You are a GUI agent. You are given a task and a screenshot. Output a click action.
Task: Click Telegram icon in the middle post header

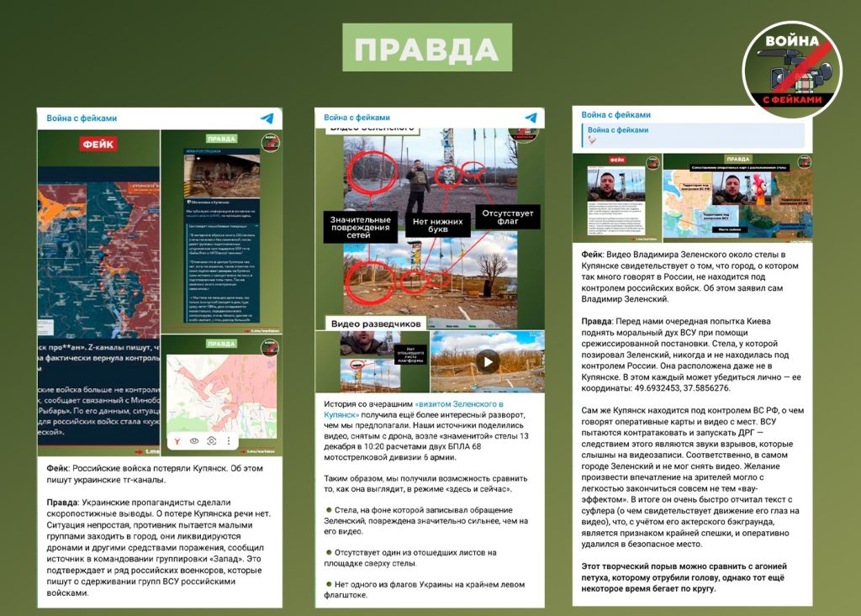point(531,118)
